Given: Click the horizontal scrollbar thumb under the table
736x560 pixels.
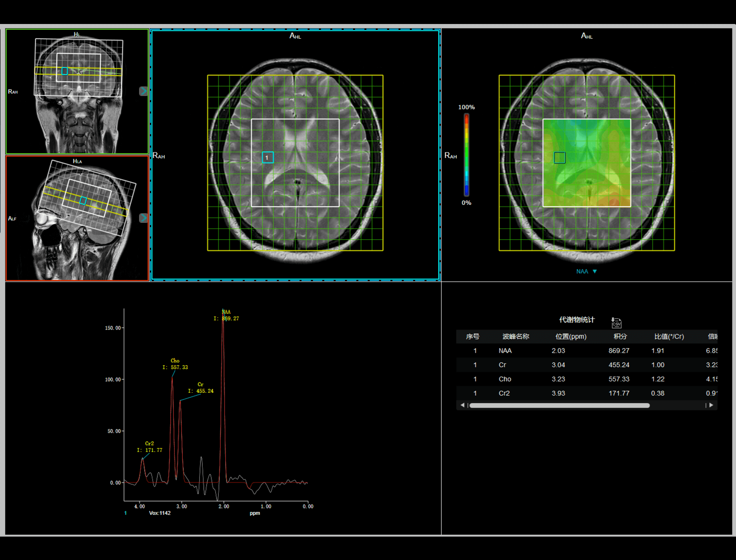Looking at the screenshot, I should tap(559, 406).
